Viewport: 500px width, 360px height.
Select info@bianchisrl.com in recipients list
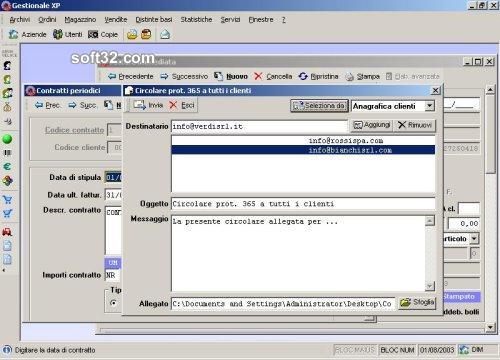click(303, 150)
